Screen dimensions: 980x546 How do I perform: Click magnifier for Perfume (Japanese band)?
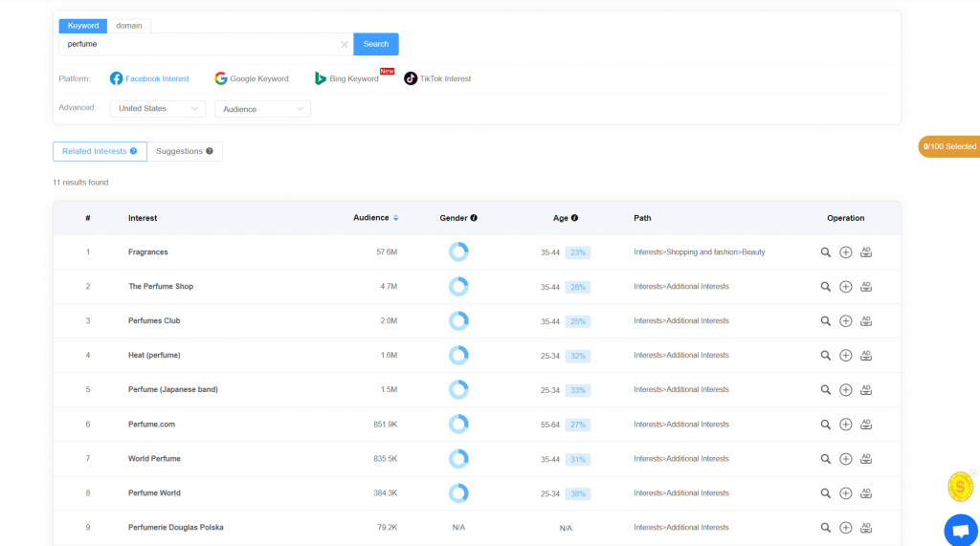[x=826, y=390]
